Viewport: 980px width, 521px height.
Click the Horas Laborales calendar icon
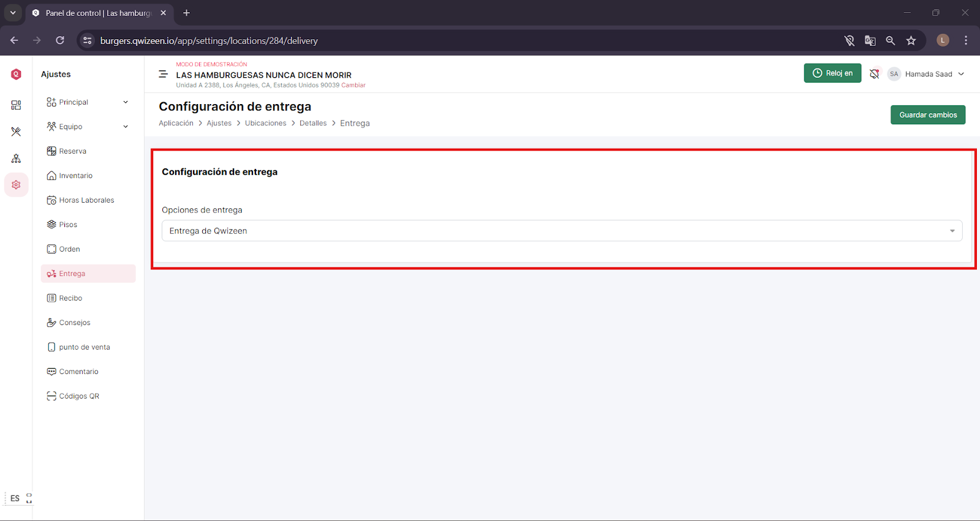51,200
